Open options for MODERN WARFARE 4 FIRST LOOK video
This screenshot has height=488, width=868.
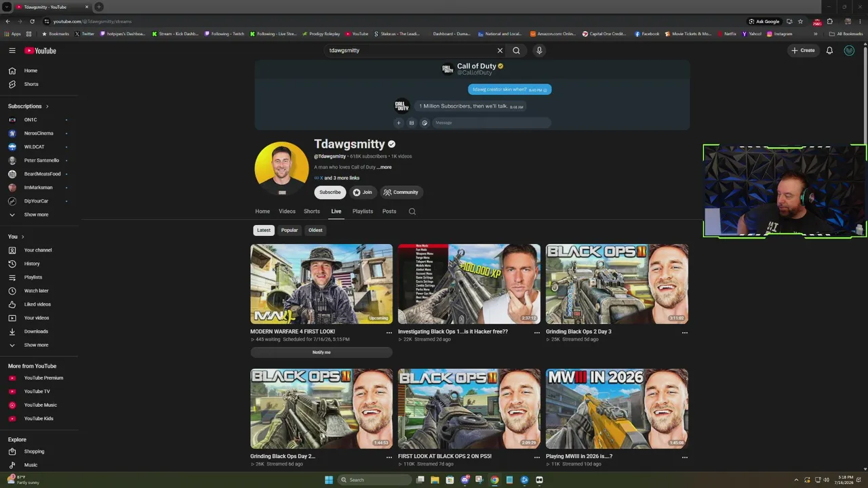pyautogui.click(x=389, y=333)
